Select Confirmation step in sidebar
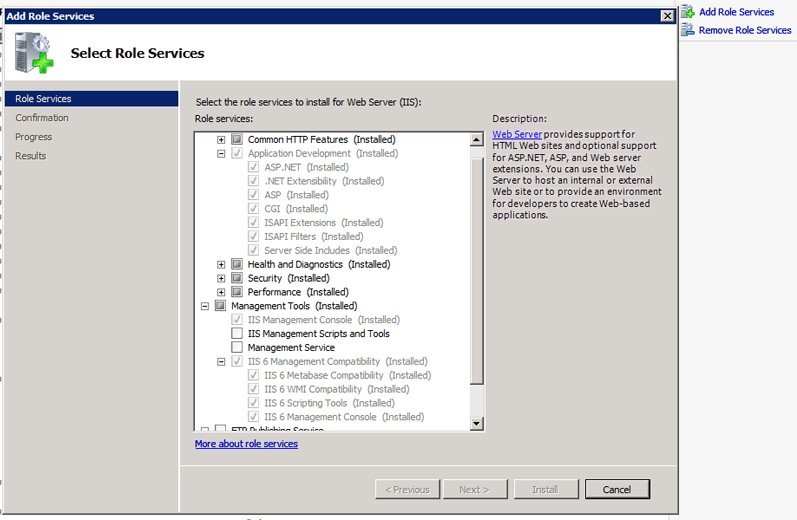This screenshot has height=520, width=797. (42, 117)
